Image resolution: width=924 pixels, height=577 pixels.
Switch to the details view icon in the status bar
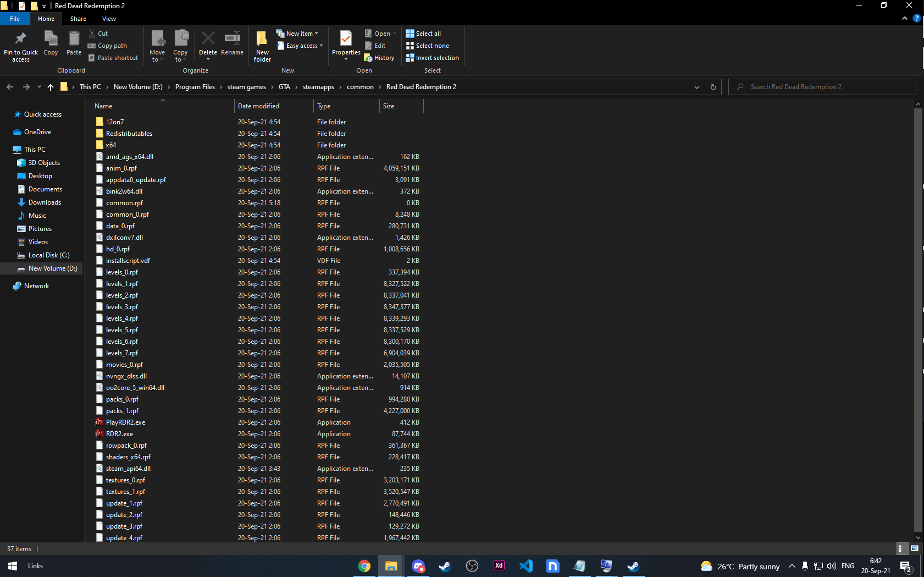[x=901, y=548]
